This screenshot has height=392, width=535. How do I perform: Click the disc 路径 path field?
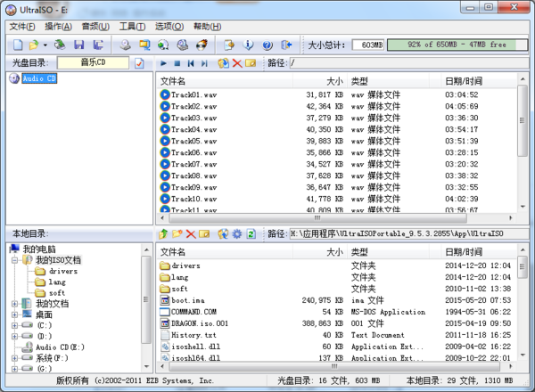click(x=409, y=62)
